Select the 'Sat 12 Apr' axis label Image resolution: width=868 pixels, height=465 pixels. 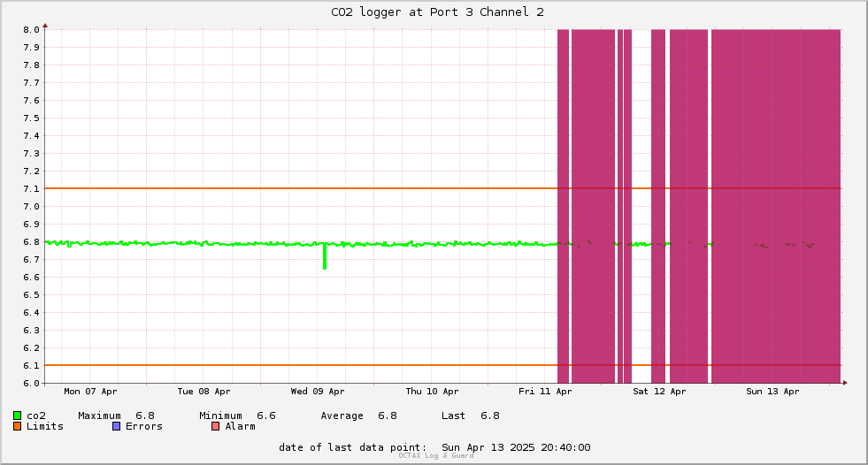[x=659, y=392]
